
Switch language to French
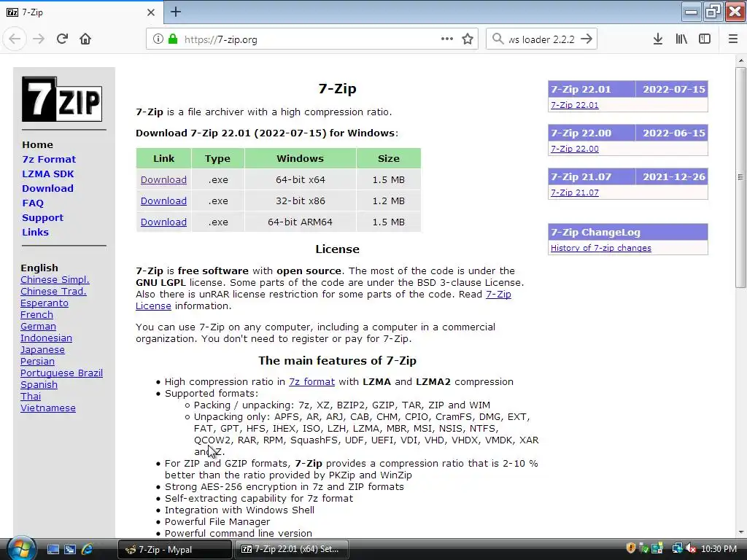(36, 315)
